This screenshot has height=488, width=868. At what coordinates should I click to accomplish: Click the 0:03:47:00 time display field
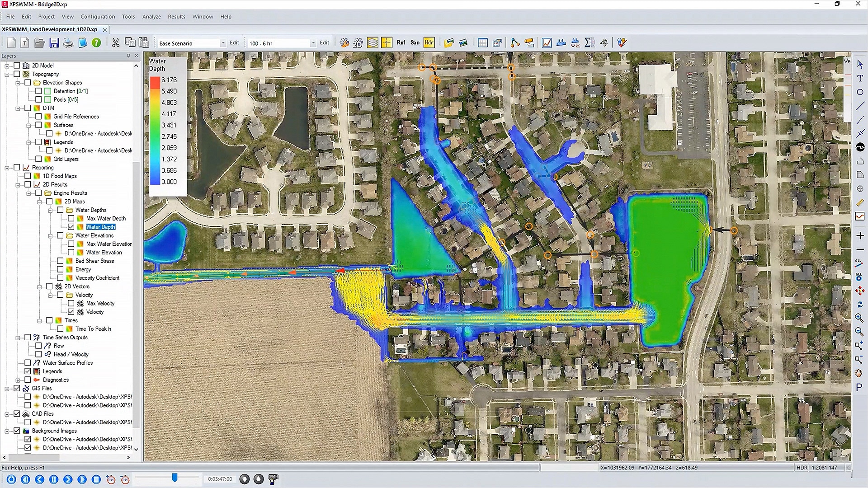(220, 479)
